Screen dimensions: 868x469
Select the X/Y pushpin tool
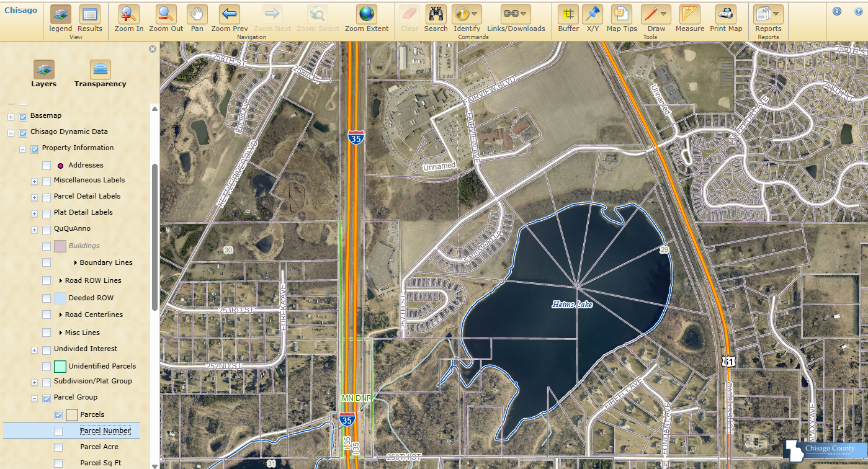pyautogui.click(x=593, y=19)
